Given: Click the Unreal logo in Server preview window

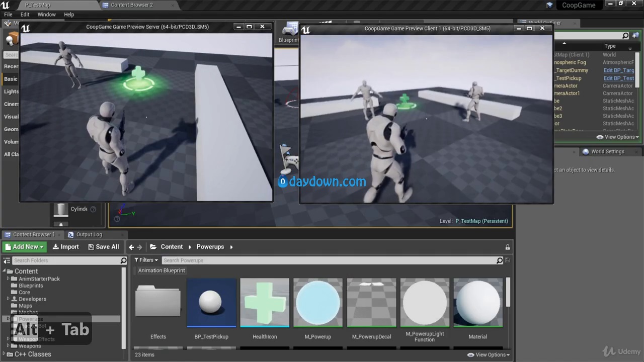Looking at the screenshot, I should (26, 28).
